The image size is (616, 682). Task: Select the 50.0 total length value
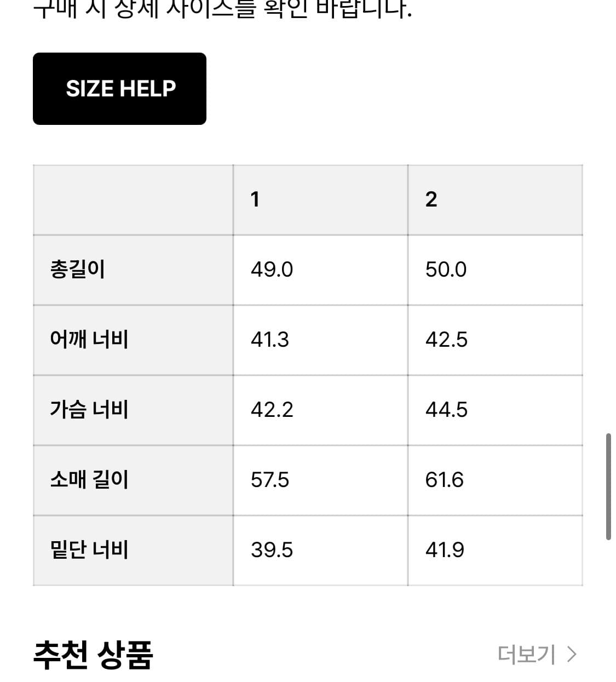[446, 270]
